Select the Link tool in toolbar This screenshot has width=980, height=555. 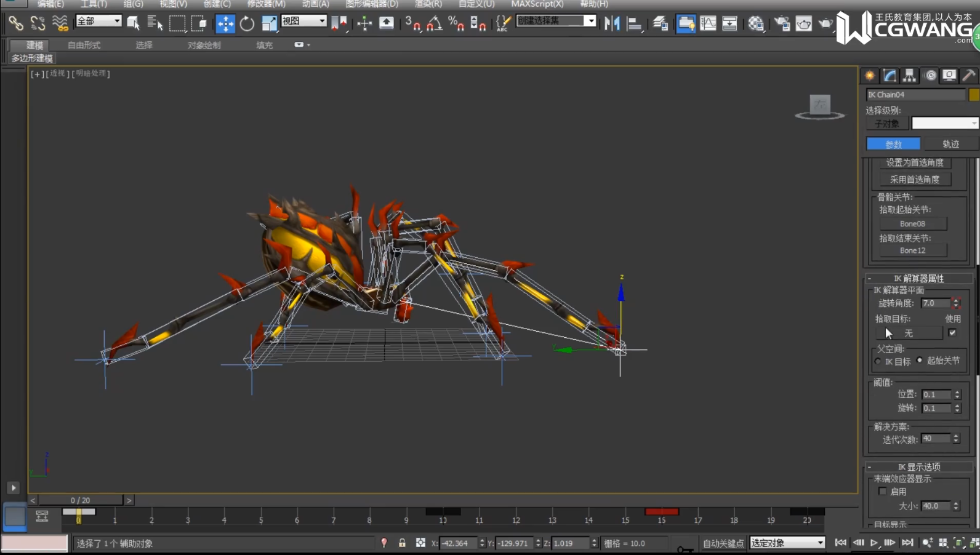15,23
